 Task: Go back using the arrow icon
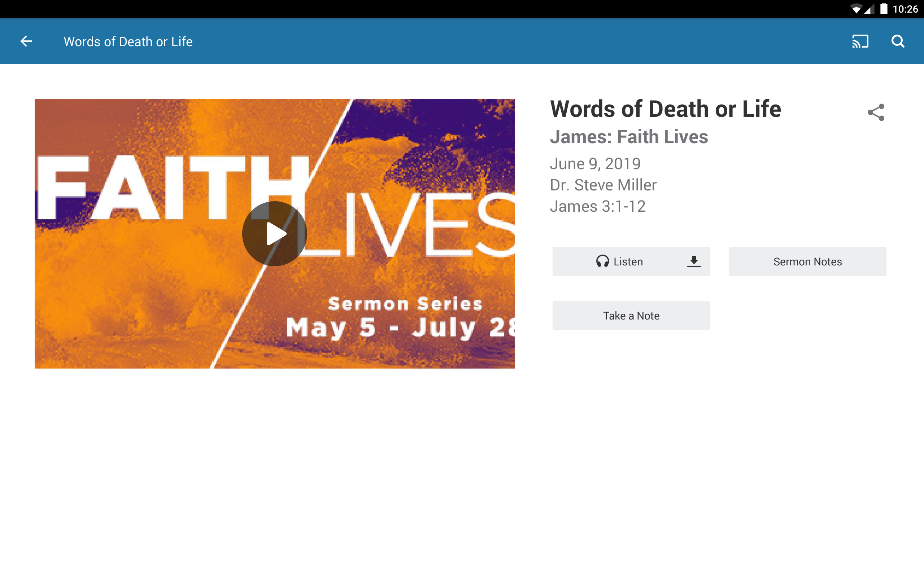click(x=26, y=41)
